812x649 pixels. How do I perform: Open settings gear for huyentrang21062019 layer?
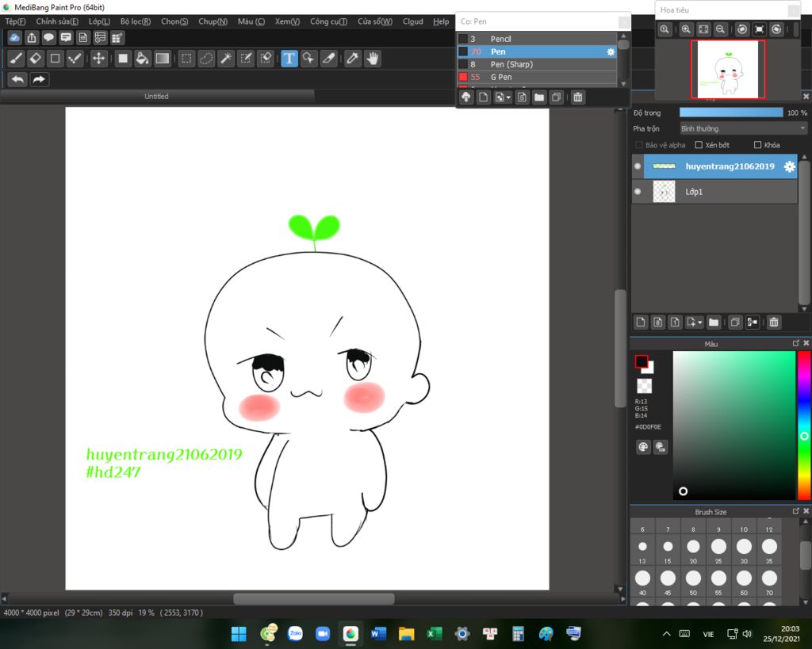(x=789, y=166)
